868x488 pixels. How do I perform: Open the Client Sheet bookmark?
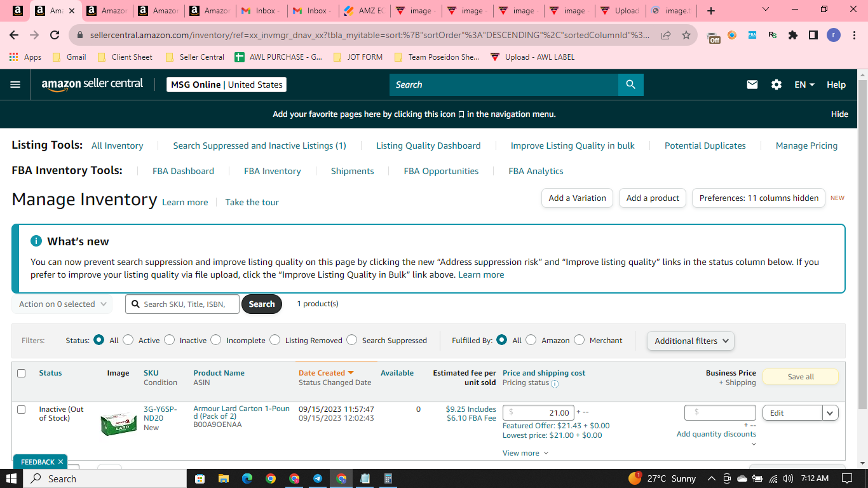(125, 57)
